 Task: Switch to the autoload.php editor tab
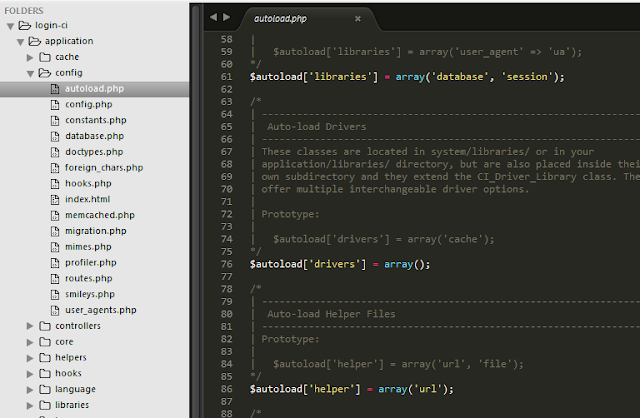[308, 19]
